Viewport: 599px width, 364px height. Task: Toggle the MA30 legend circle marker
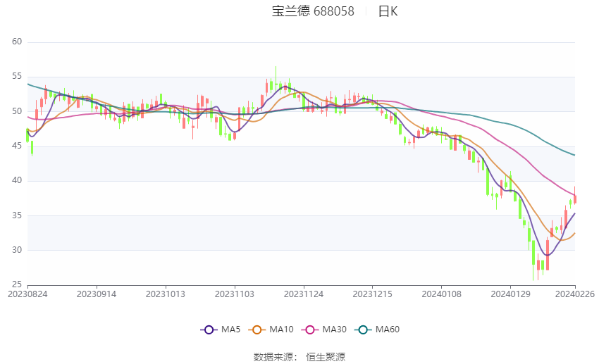(x=310, y=330)
